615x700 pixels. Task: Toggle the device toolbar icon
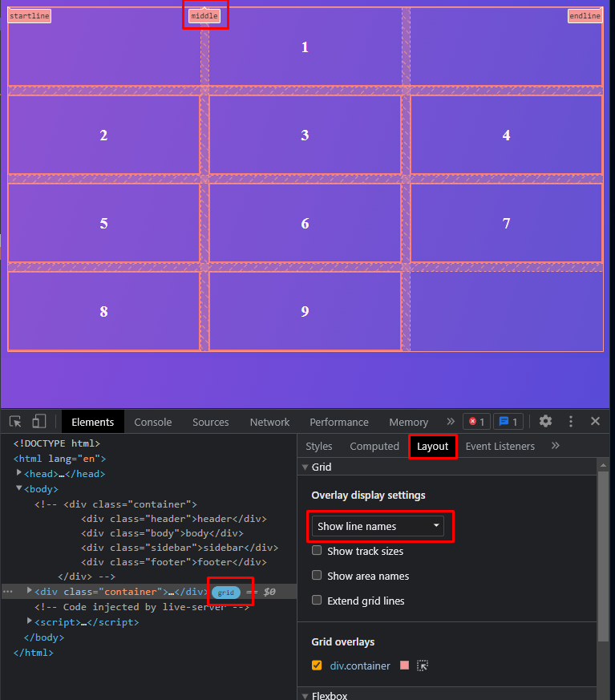pos(38,422)
